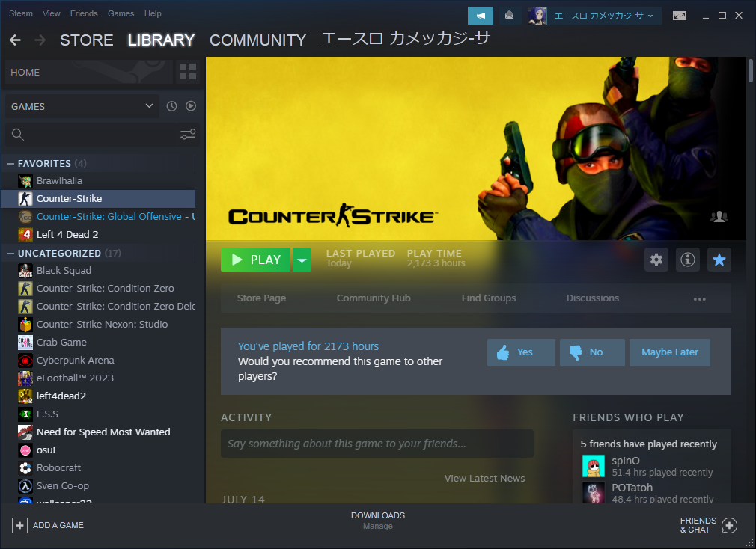Click thumbs up Yes to recommend

[521, 352]
